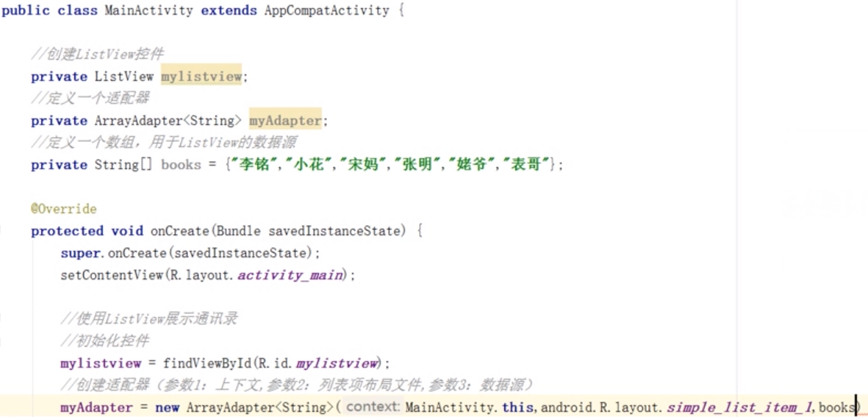Click the 'new' keyword

tap(167, 408)
